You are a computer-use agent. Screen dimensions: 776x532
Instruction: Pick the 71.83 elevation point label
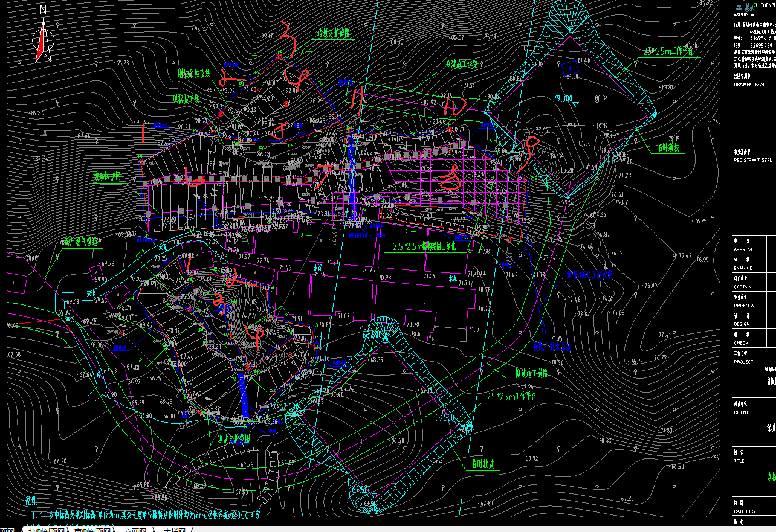click(666, 431)
